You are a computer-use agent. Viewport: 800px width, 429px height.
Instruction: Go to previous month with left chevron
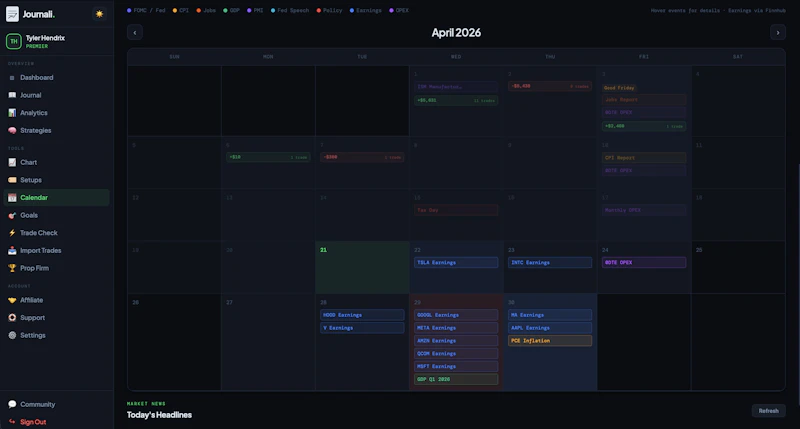click(135, 33)
